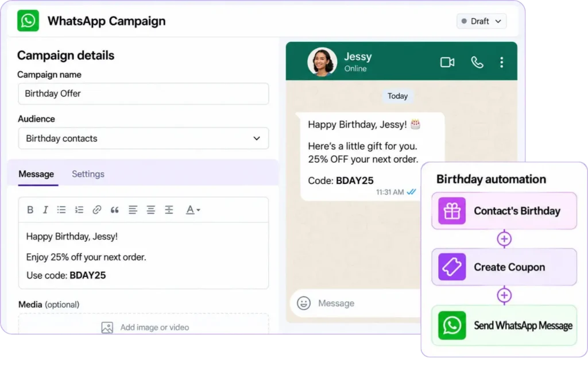Align message text left
The height and width of the screenshot is (366, 588).
click(x=133, y=210)
